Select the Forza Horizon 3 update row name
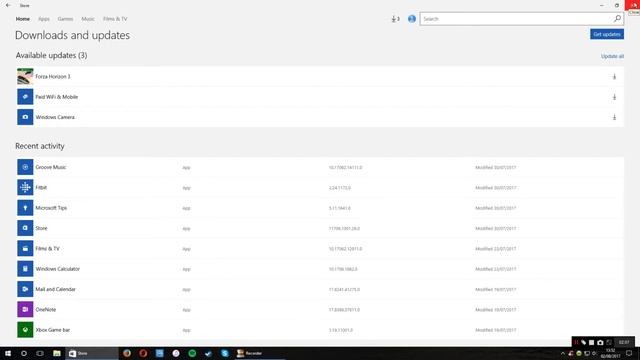This screenshot has height=360, width=640. (x=53, y=77)
